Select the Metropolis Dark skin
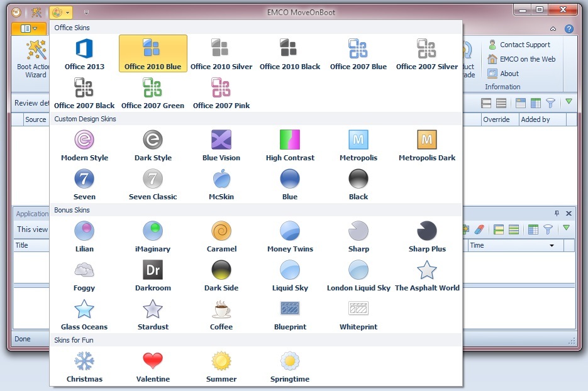This screenshot has height=391, width=588. pos(427,145)
